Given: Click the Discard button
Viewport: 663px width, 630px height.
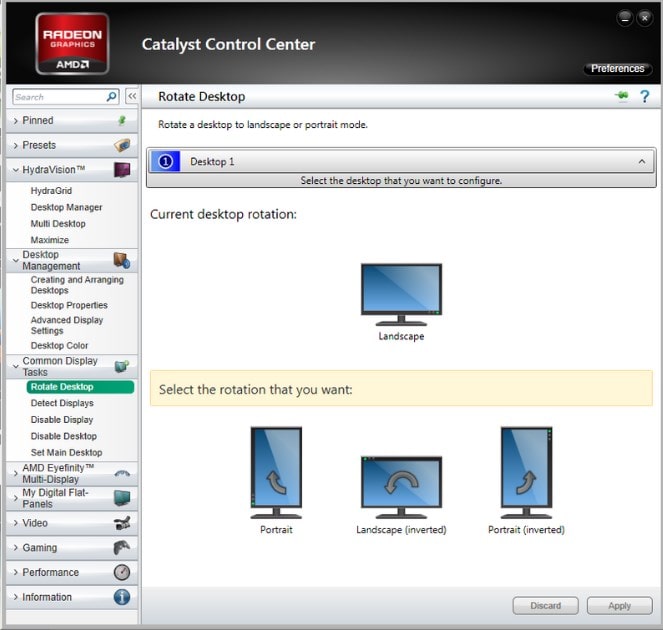Looking at the screenshot, I should click(545, 605).
